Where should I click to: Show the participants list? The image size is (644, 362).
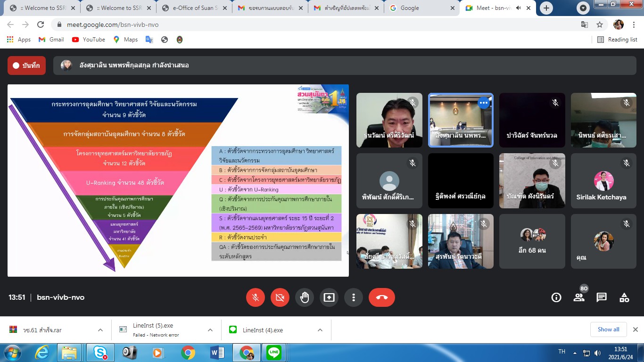tap(579, 297)
